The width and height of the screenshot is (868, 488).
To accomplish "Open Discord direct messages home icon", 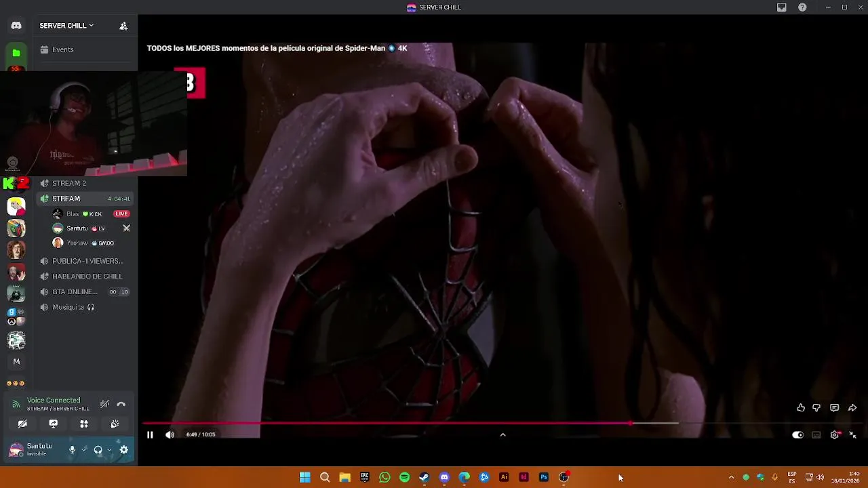I will tap(16, 26).
